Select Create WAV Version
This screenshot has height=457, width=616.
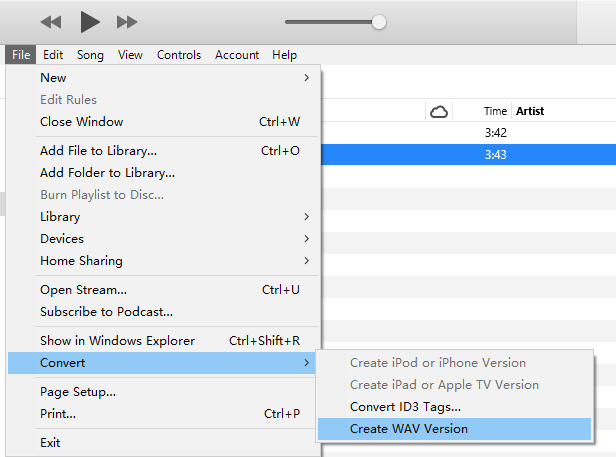[x=409, y=429]
